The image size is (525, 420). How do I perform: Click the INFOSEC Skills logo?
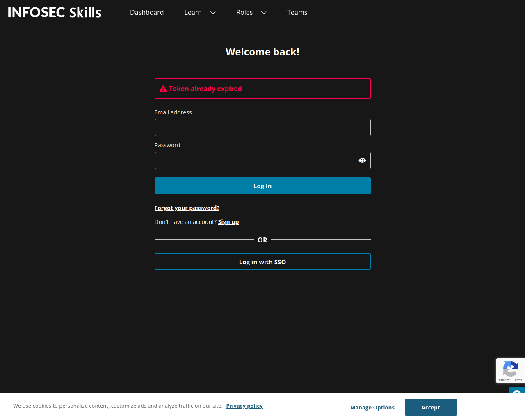[55, 12]
